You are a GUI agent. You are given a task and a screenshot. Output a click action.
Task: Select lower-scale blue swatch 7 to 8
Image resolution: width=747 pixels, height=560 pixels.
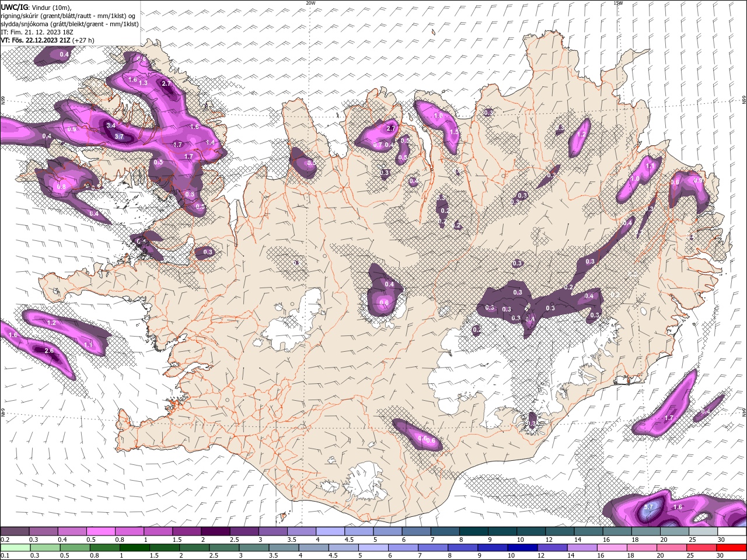tap(432, 548)
